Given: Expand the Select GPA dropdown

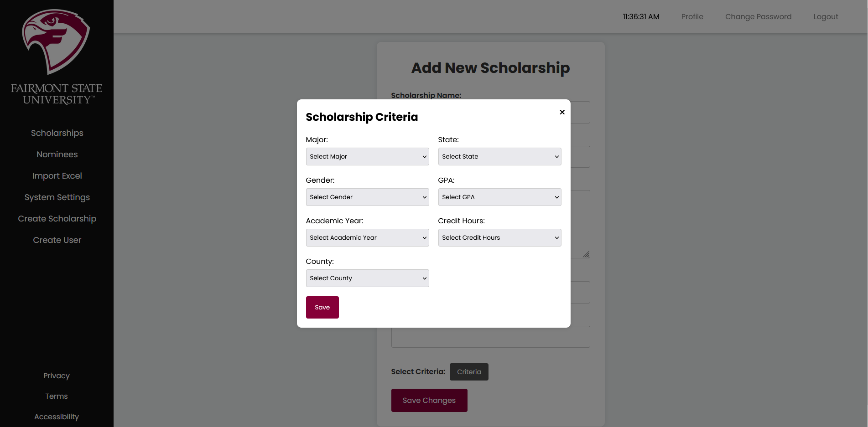Looking at the screenshot, I should 499,197.
